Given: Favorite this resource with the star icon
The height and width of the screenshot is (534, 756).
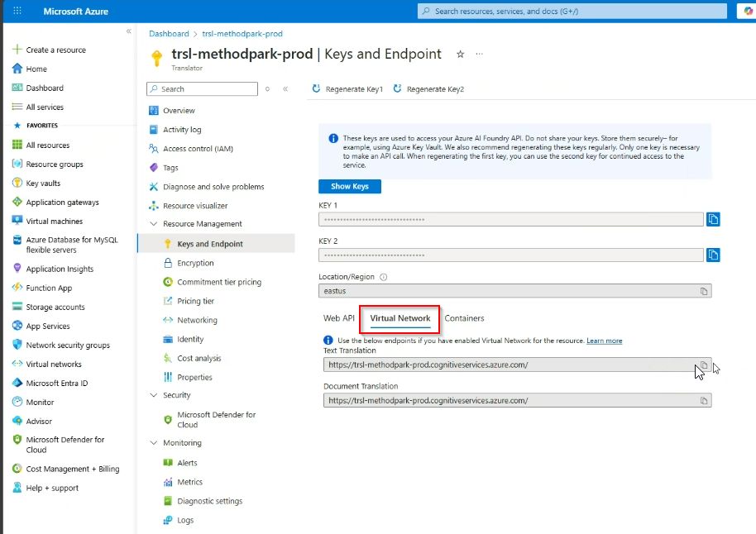Looking at the screenshot, I should tap(461, 55).
